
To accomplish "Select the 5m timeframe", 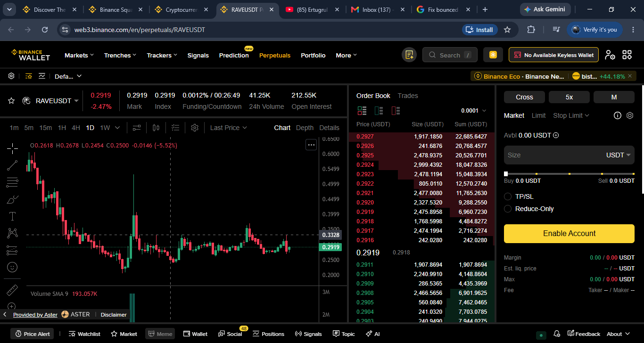I will [x=29, y=128].
